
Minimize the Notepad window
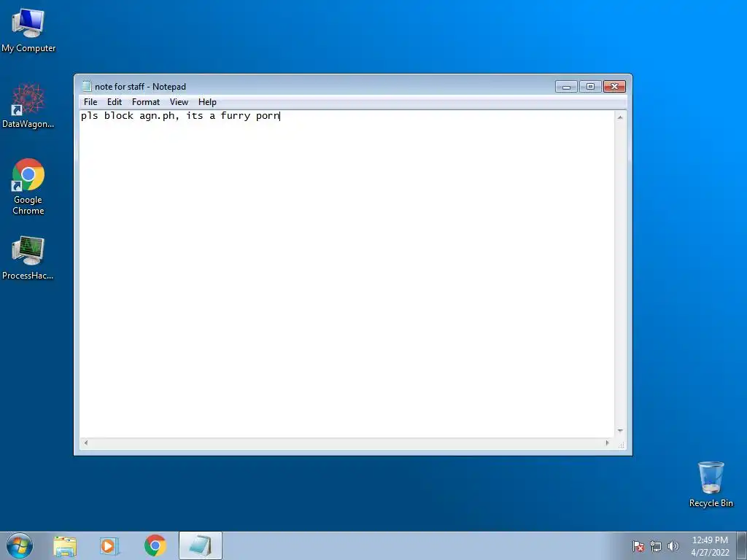pyautogui.click(x=566, y=87)
